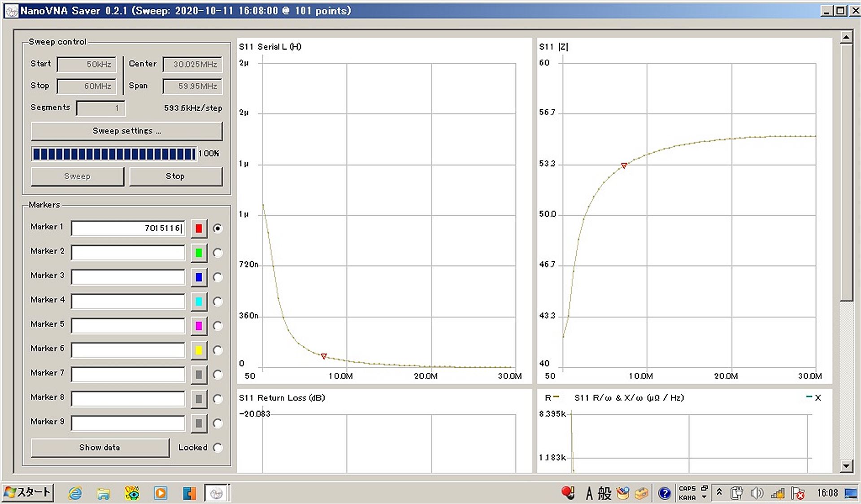Open the Action Center flag icon
The image size is (861, 504).
[x=798, y=493]
